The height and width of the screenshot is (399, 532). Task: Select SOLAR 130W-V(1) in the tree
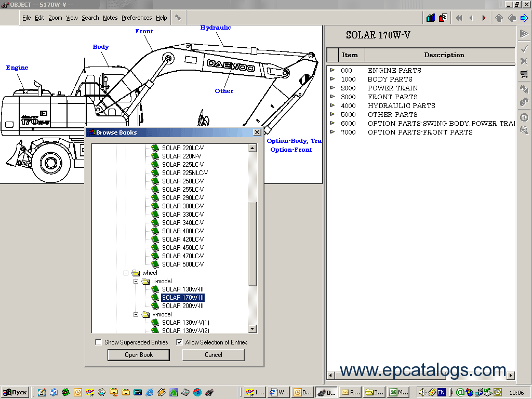(185, 323)
